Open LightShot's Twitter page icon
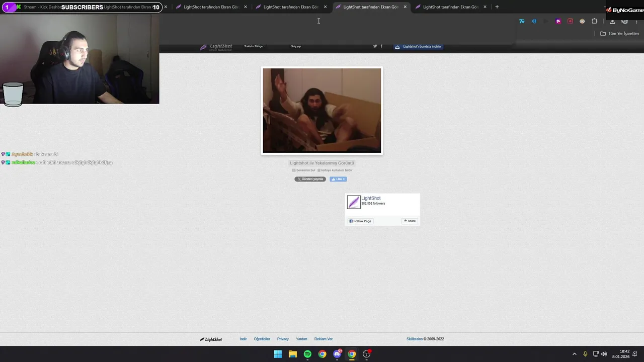The height and width of the screenshot is (362, 644). (x=375, y=46)
